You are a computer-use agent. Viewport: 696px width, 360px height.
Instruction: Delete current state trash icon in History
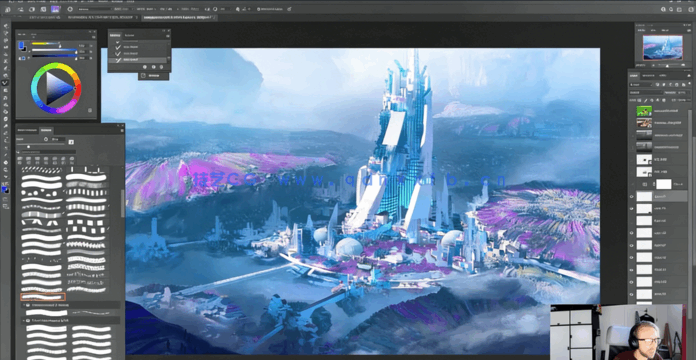161,67
